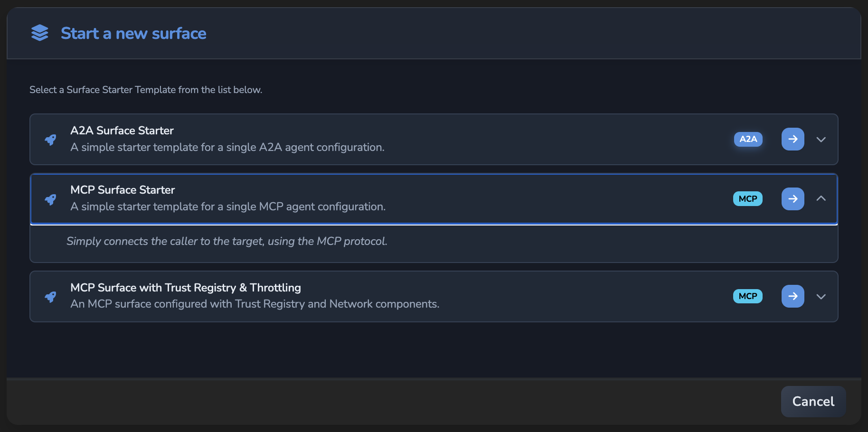The height and width of the screenshot is (432, 868).
Task: Select MCP Surface with Trust Registry & Throttling title
Action: pos(186,288)
